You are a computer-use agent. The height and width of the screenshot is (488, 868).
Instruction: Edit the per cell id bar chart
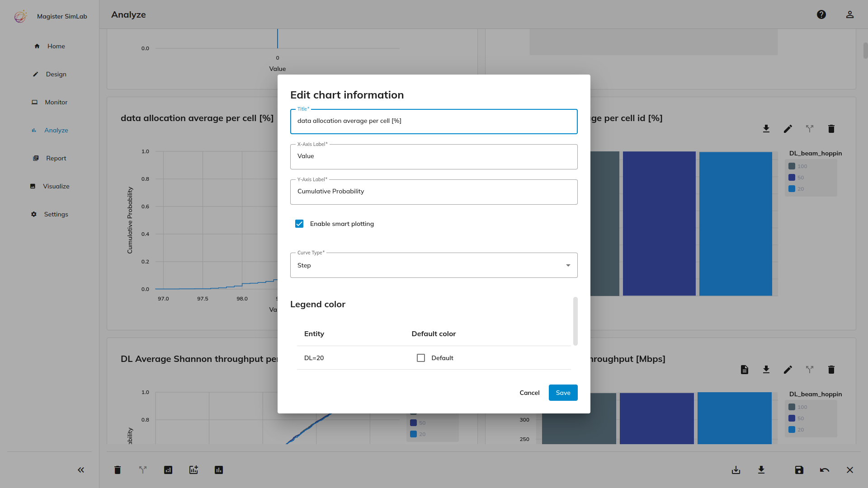point(788,129)
